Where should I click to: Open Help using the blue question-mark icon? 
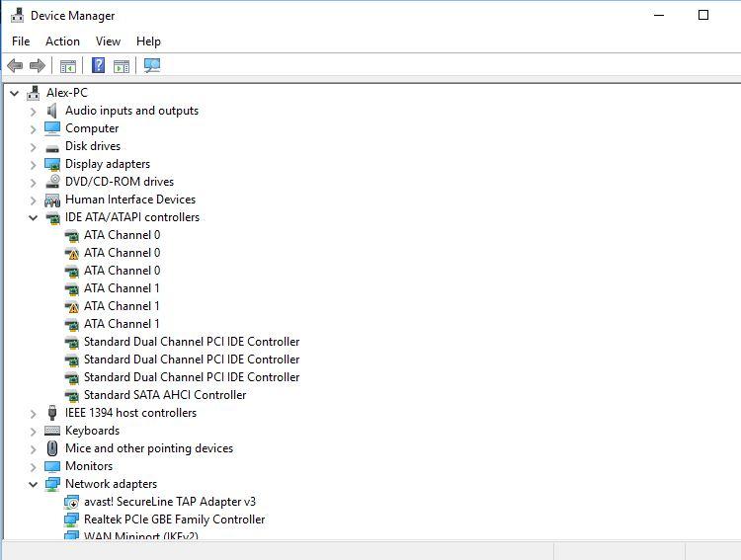pyautogui.click(x=98, y=65)
